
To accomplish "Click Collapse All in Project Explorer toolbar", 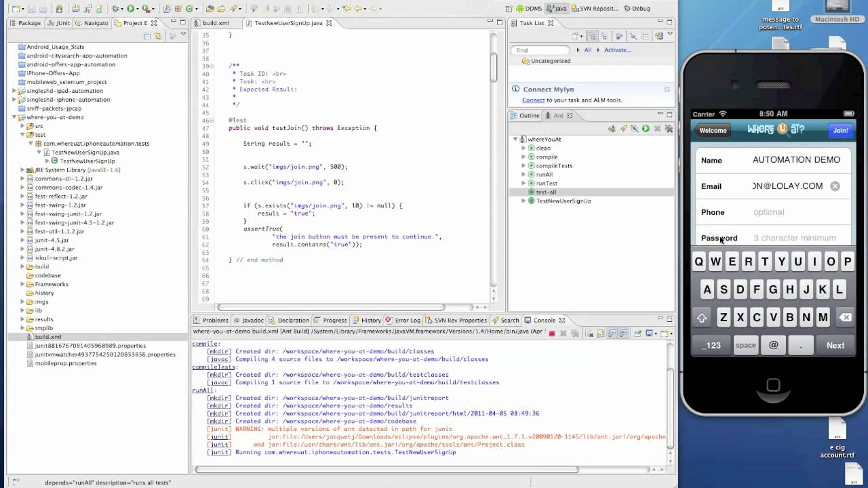I will [x=147, y=35].
